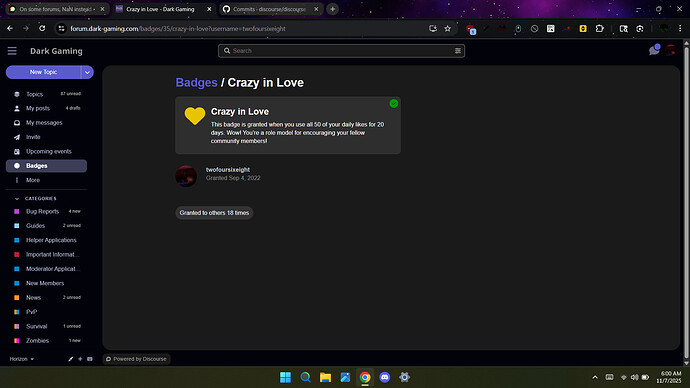Open the New Members category
This screenshot has height=388, width=690.
(x=46, y=283)
